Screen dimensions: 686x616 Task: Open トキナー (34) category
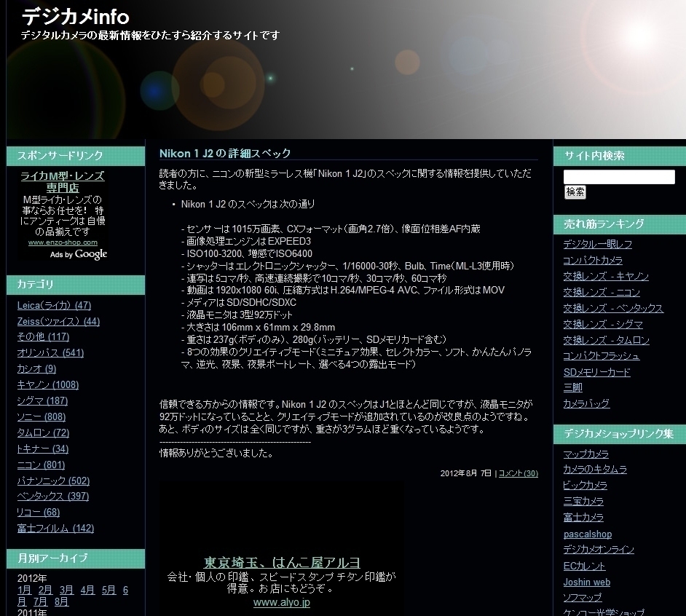(x=43, y=449)
